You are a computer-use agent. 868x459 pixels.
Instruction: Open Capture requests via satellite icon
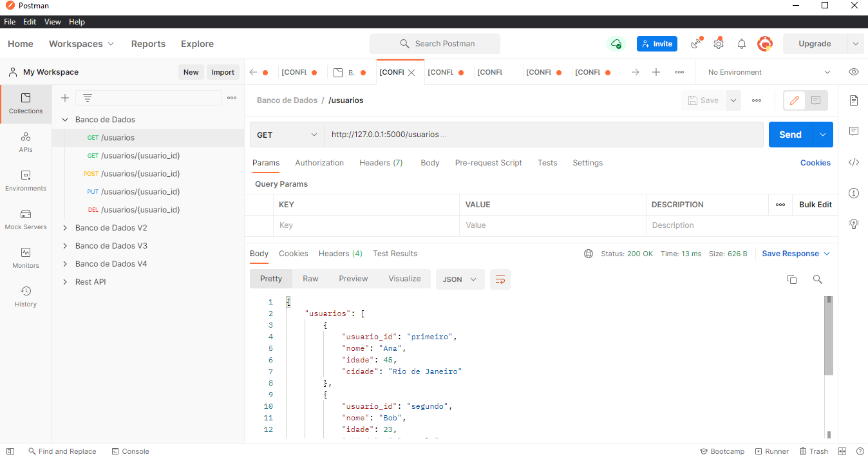pyautogui.click(x=696, y=43)
